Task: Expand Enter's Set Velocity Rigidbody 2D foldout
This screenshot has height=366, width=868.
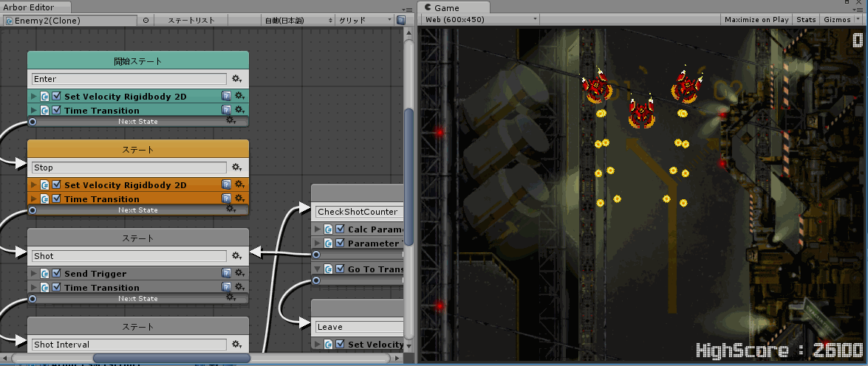Action: (34, 96)
